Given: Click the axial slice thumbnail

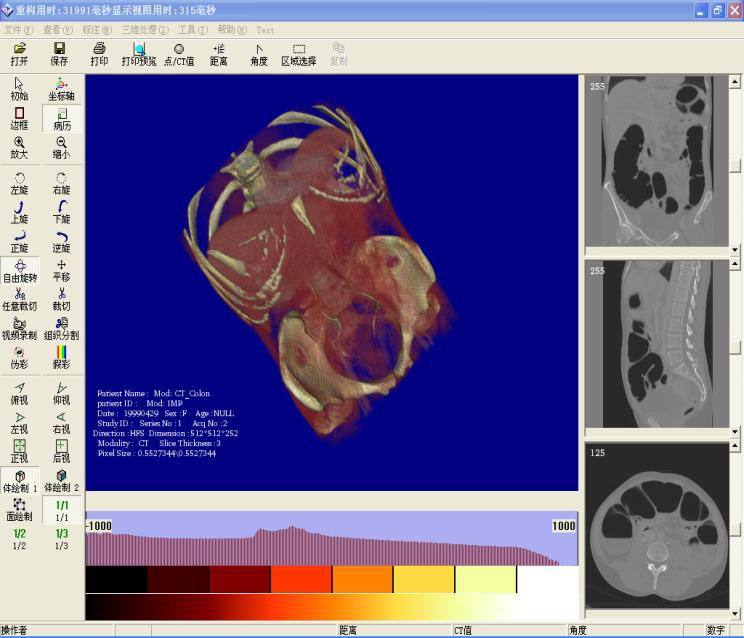Looking at the screenshot, I should (x=657, y=526).
